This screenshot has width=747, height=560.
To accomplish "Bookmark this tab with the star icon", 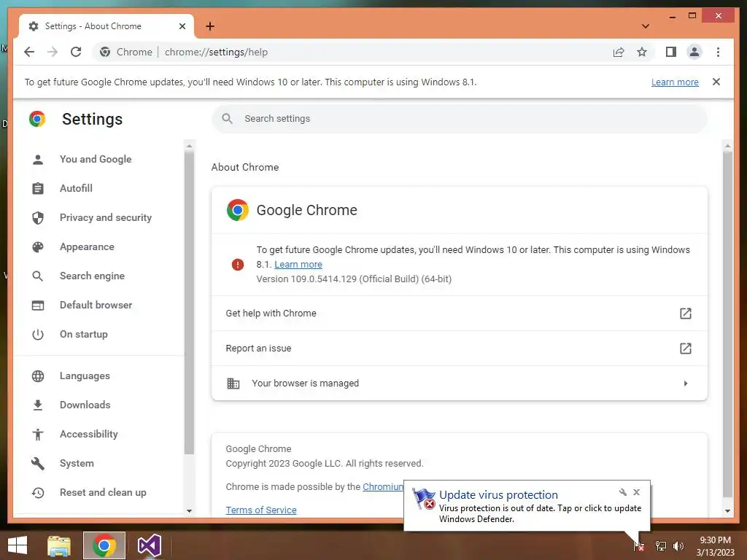I will (x=642, y=52).
